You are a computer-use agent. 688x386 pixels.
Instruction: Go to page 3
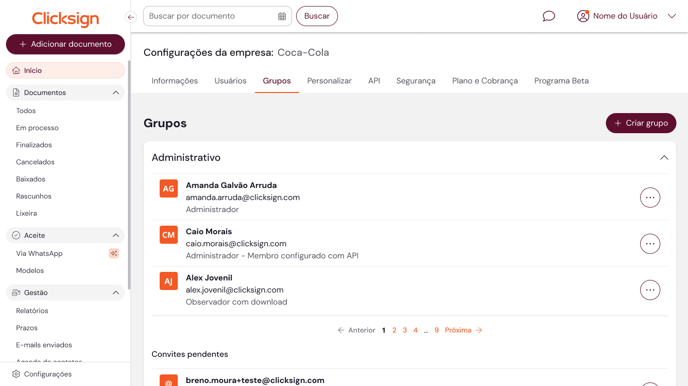[x=405, y=330]
